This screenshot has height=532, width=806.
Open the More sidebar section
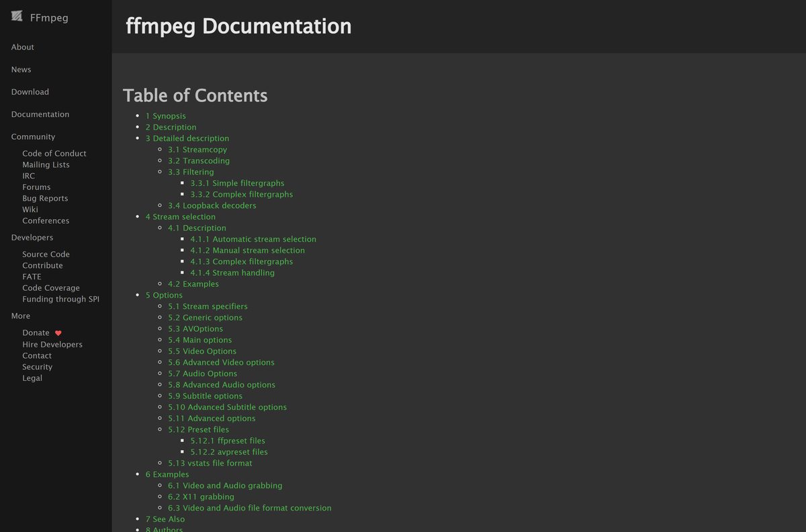coord(21,316)
